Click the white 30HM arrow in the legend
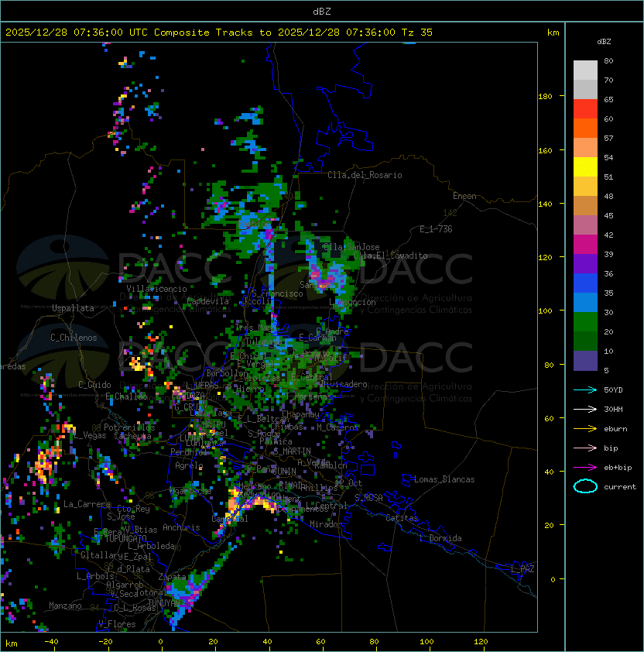This screenshot has height=652, width=644. point(585,409)
